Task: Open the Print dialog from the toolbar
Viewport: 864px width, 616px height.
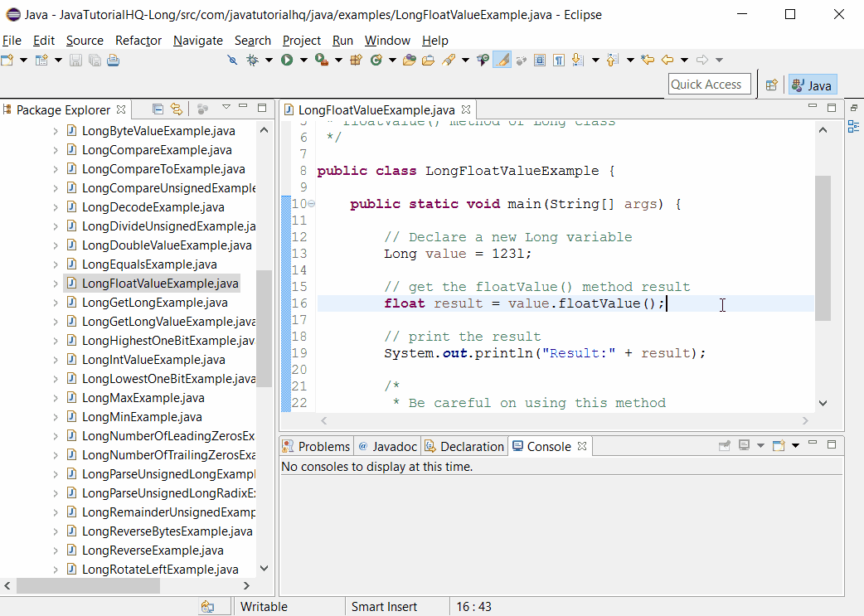Action: click(113, 60)
